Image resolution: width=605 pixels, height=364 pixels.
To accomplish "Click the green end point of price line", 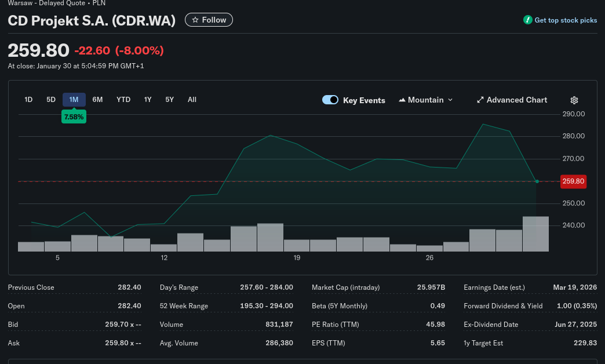I will pyautogui.click(x=537, y=181).
